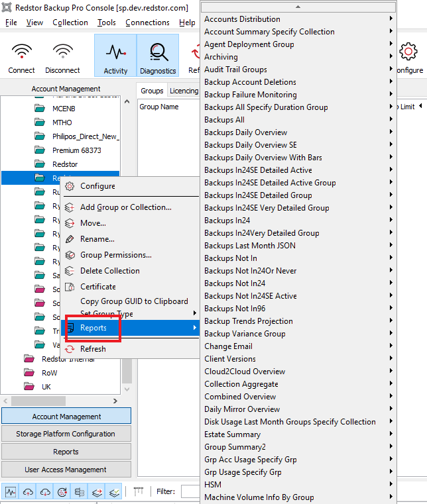This screenshot has width=427, height=504.
Task: Select the Reports context menu entry
Action: (130, 328)
